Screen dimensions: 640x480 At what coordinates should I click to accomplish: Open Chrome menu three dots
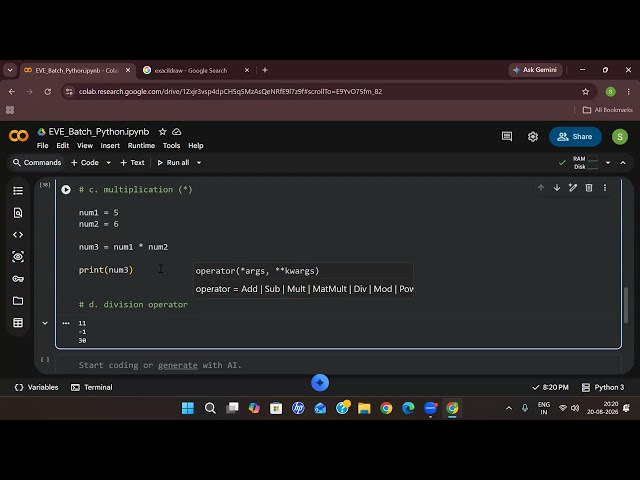[x=629, y=91]
